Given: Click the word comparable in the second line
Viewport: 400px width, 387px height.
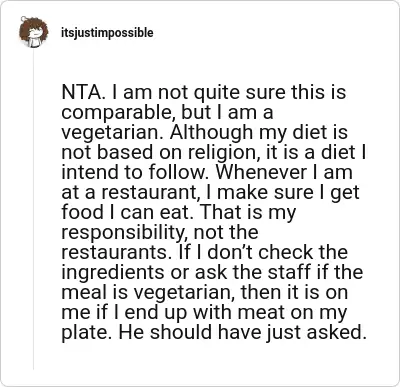Looking at the screenshot, I should (119, 113).
